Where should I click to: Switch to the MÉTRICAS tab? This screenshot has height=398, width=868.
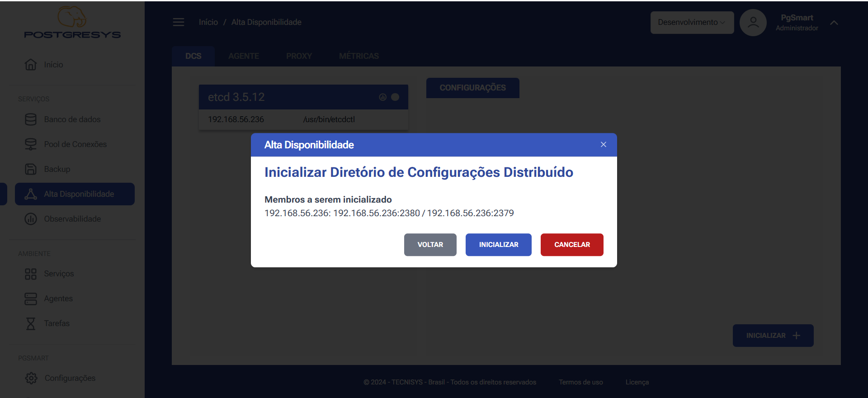(359, 56)
